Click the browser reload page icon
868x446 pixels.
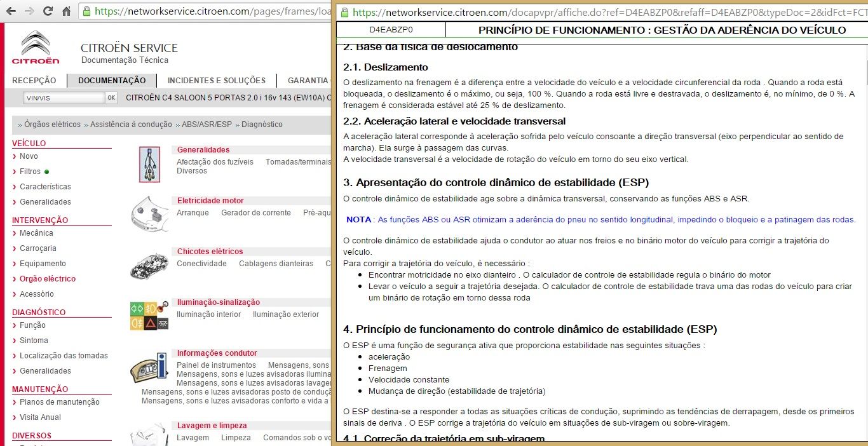[x=48, y=11]
